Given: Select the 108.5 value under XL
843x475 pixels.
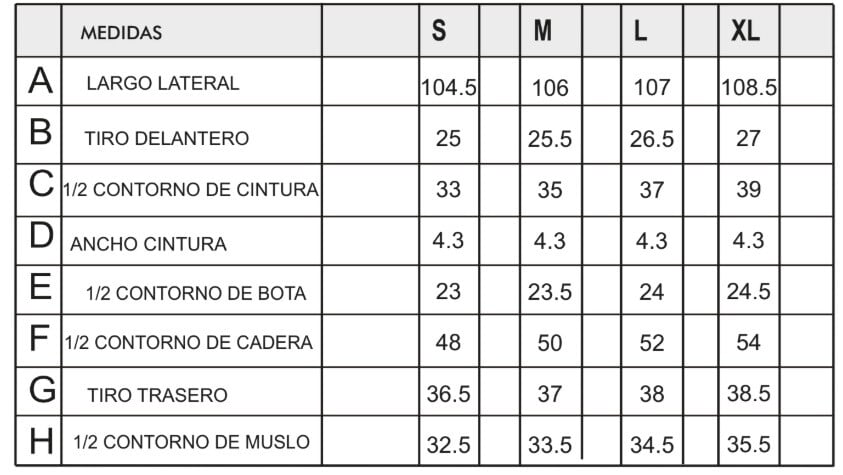Looking at the screenshot, I should pyautogui.click(x=749, y=88).
